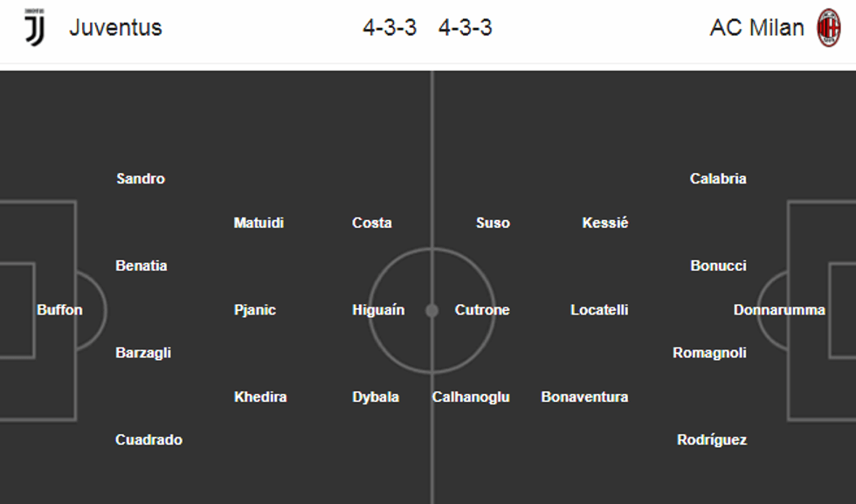
Task: Select goalkeeper Buffon on the pitch
Action: (x=59, y=310)
